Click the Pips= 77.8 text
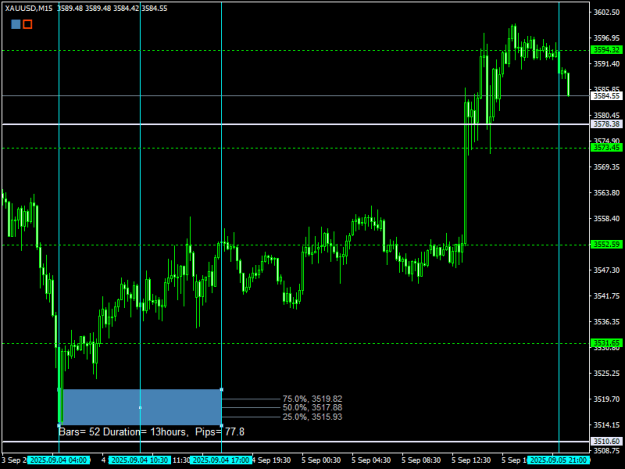This screenshot has height=469, width=625. tap(220, 432)
